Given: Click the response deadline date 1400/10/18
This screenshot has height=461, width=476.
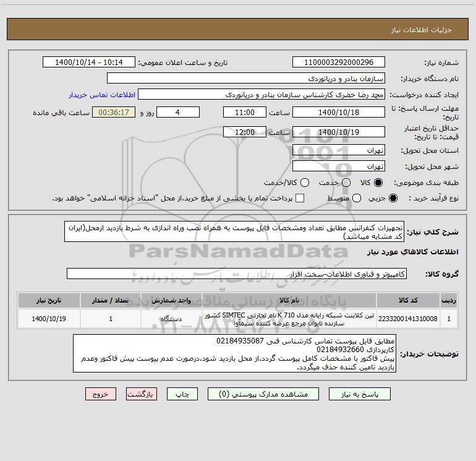Looking at the screenshot, I should coord(339,112).
